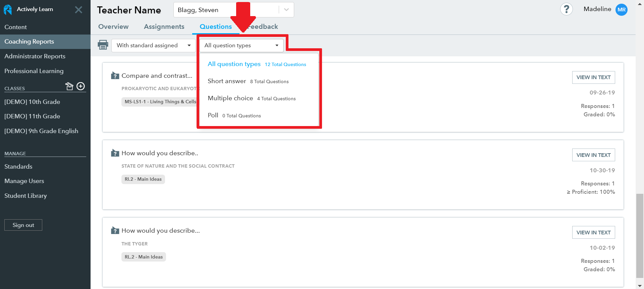Click question icon on The Tyger card
644x289 pixels.
click(115, 231)
